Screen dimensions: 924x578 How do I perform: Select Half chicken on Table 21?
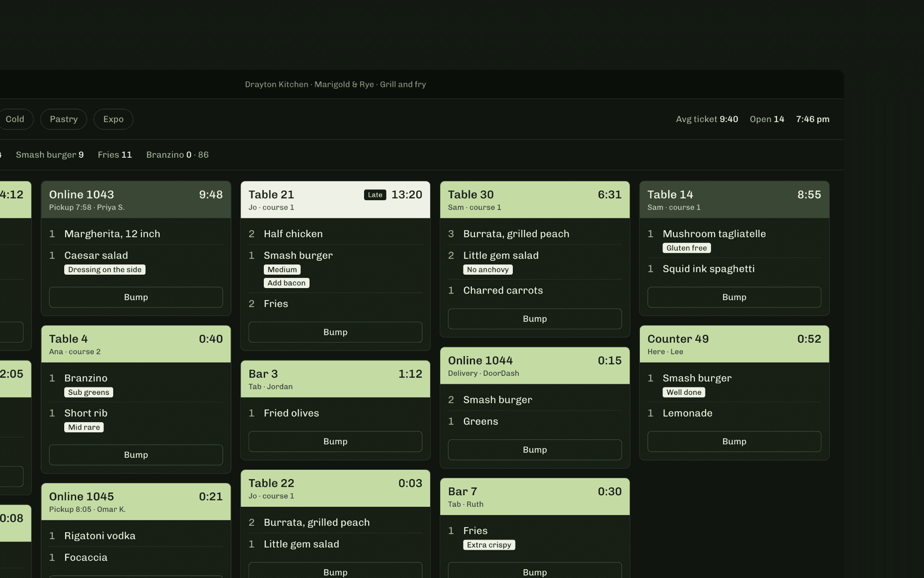point(335,234)
